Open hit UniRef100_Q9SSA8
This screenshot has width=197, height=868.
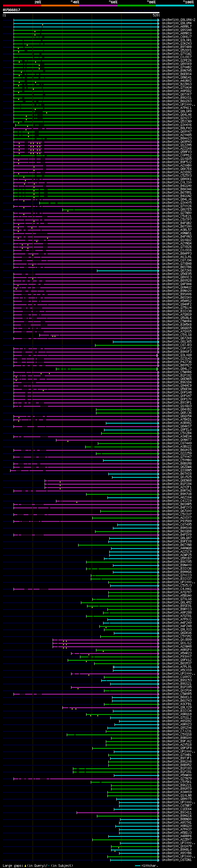176,30
